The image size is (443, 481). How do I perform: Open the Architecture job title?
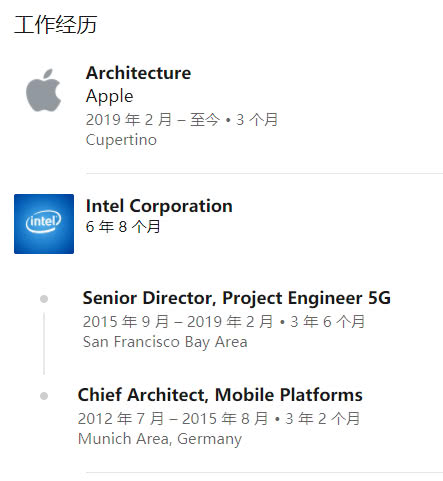click(x=138, y=73)
